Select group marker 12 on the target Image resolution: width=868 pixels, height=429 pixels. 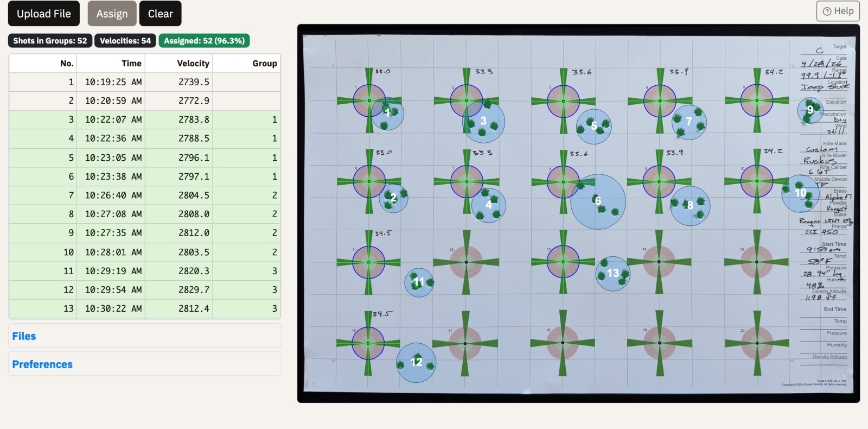pyautogui.click(x=416, y=362)
